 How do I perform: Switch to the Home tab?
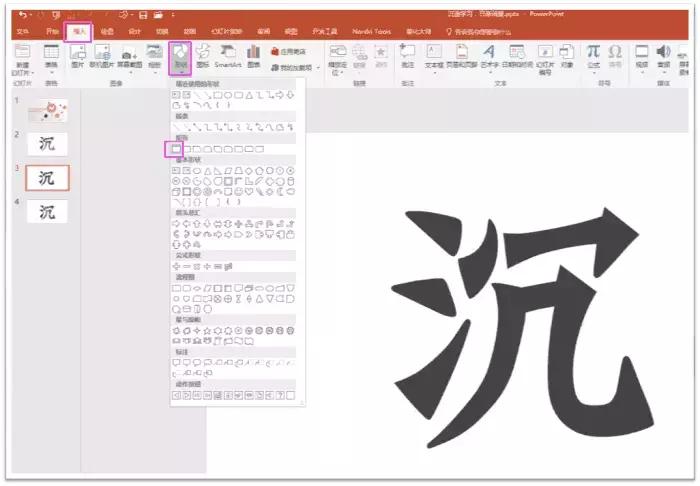tap(52, 31)
